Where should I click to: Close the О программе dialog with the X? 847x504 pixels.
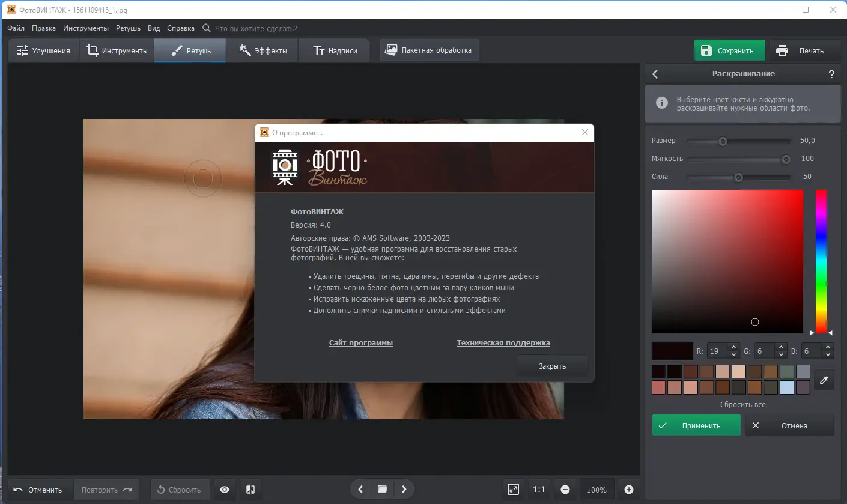pyautogui.click(x=585, y=133)
